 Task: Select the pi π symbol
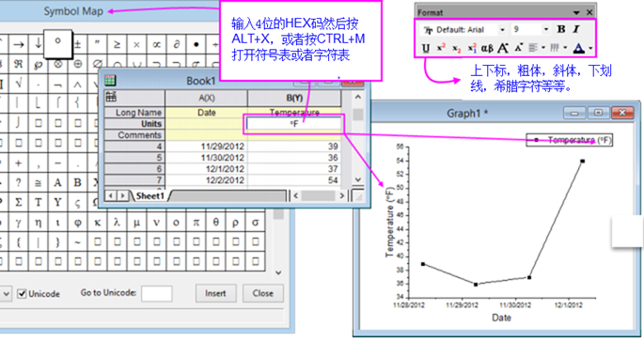tap(196, 223)
